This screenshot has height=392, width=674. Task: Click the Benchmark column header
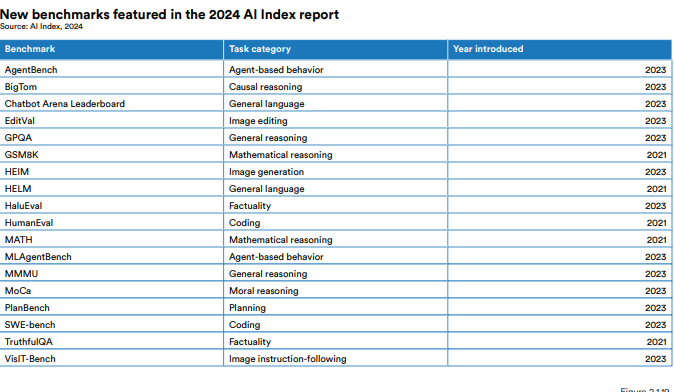(111, 49)
